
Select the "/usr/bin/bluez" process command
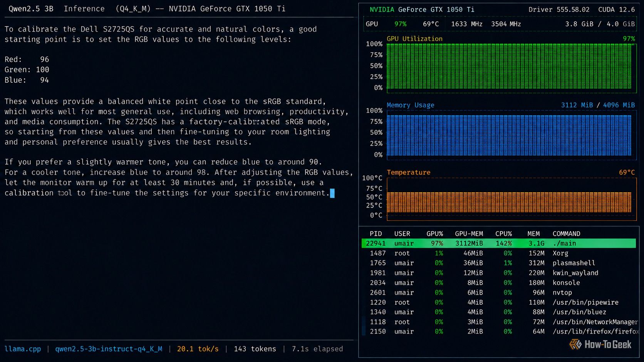pos(579,312)
